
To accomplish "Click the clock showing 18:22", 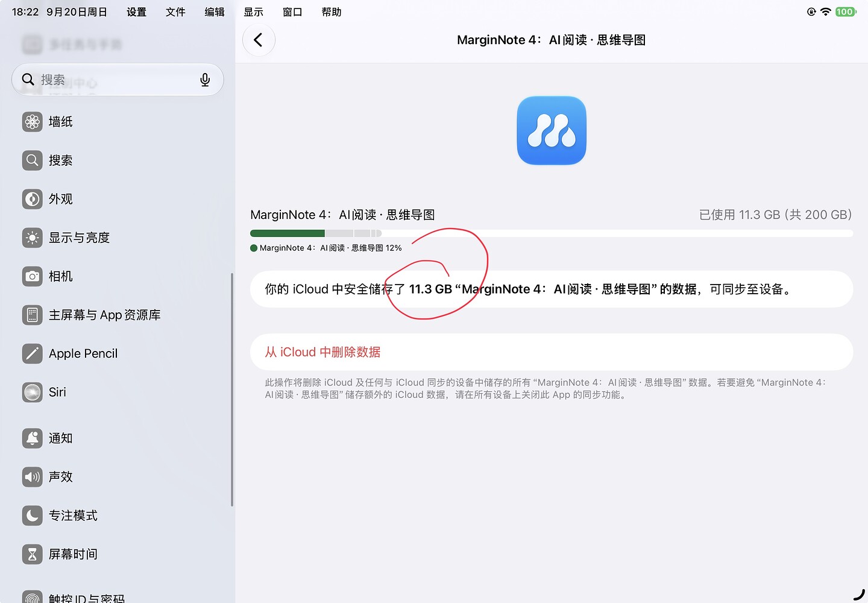I will pos(25,12).
